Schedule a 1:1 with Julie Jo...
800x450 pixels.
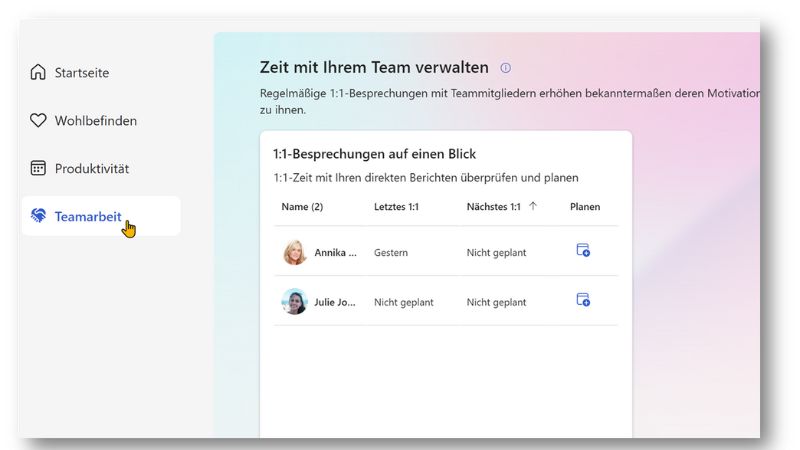click(x=583, y=300)
